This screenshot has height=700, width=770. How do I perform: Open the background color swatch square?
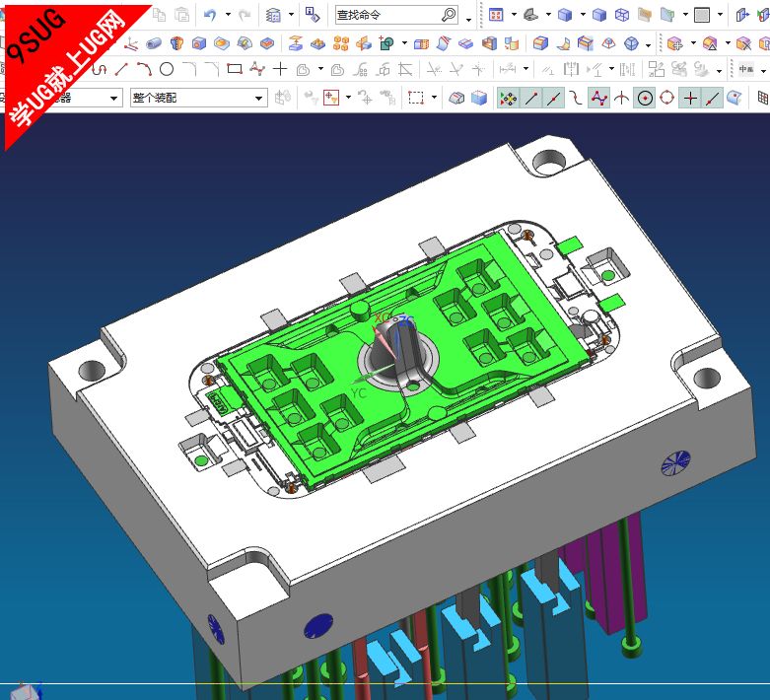coord(701,15)
